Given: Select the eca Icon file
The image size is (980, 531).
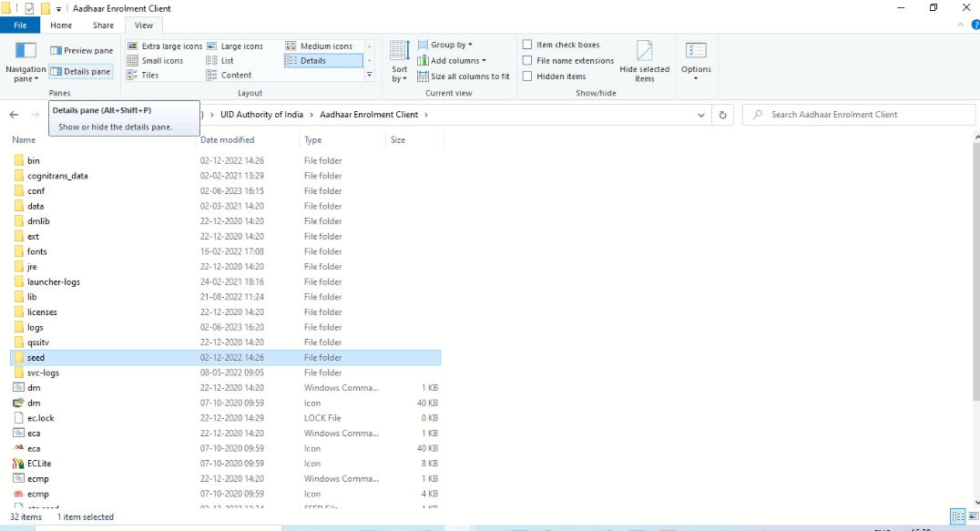Looking at the screenshot, I should click(226, 448).
